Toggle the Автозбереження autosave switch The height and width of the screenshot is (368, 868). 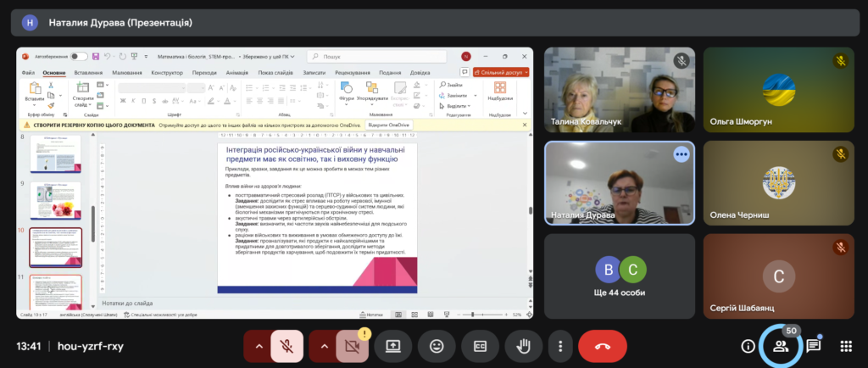point(79,57)
